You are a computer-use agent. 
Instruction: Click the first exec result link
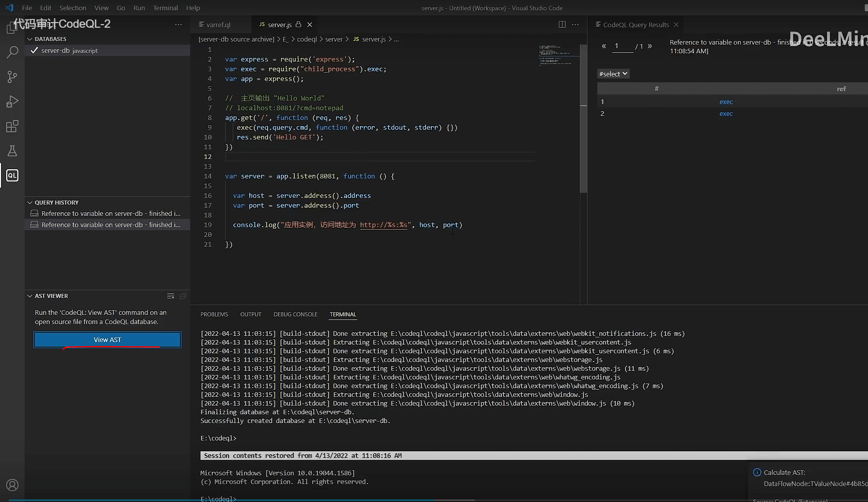coord(725,102)
